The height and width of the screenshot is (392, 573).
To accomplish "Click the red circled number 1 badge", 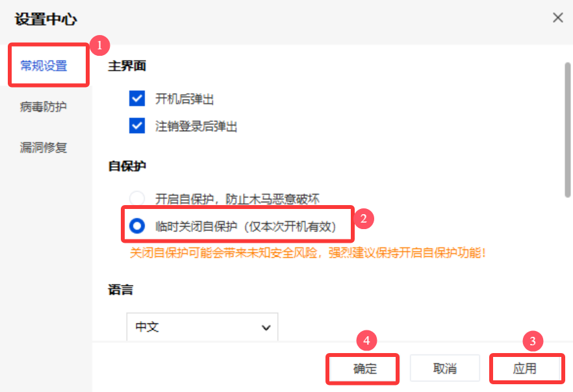I will (x=99, y=45).
